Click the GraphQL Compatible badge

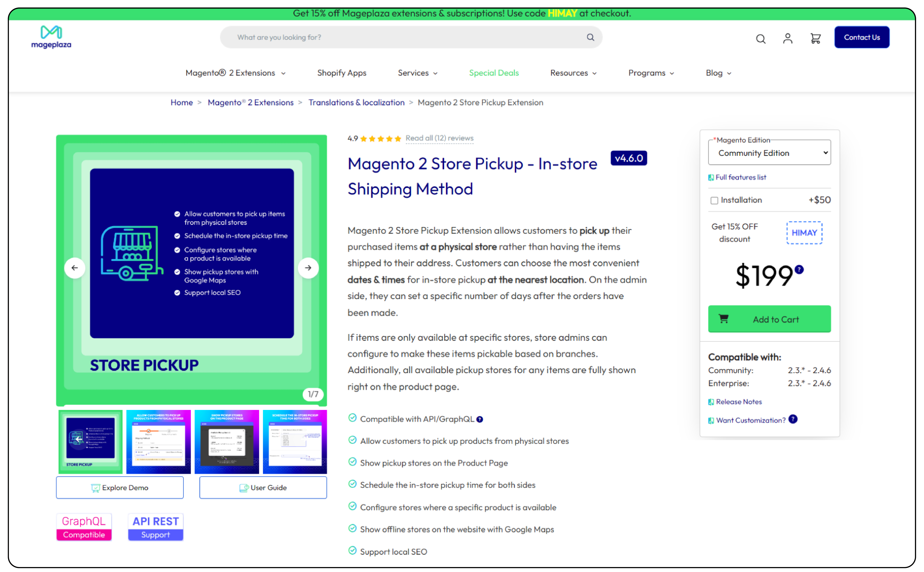(84, 527)
